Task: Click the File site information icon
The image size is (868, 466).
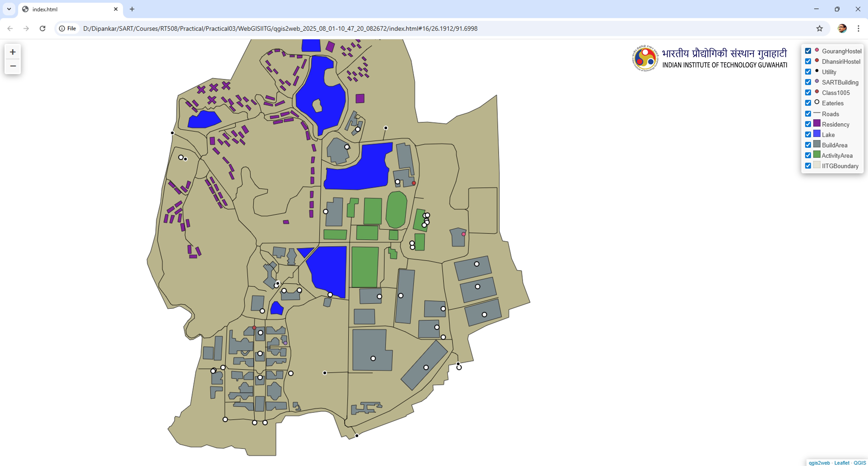Action: coord(67,28)
